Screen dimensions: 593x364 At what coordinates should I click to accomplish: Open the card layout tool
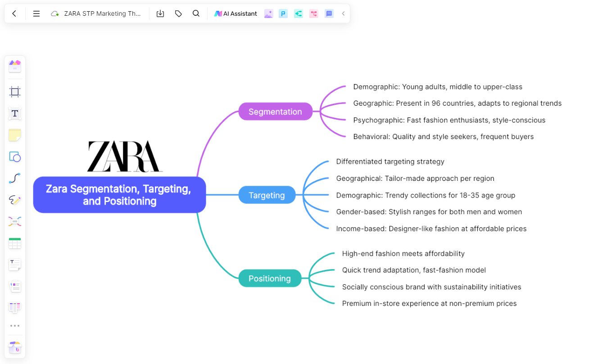coord(15,286)
